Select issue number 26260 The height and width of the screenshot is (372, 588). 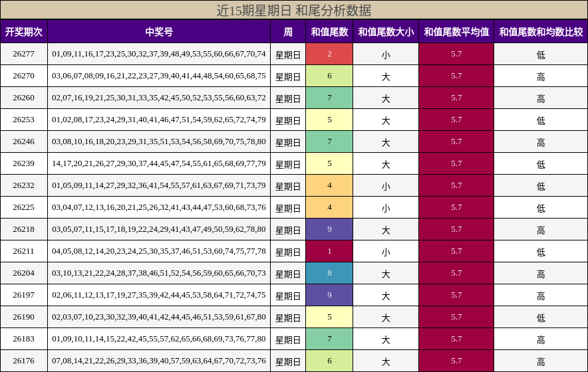point(24,98)
